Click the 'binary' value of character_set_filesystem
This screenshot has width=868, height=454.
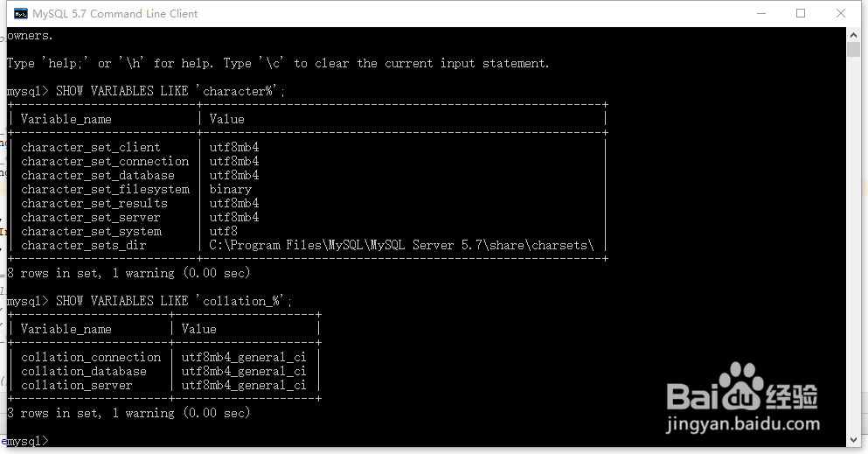[x=231, y=189]
